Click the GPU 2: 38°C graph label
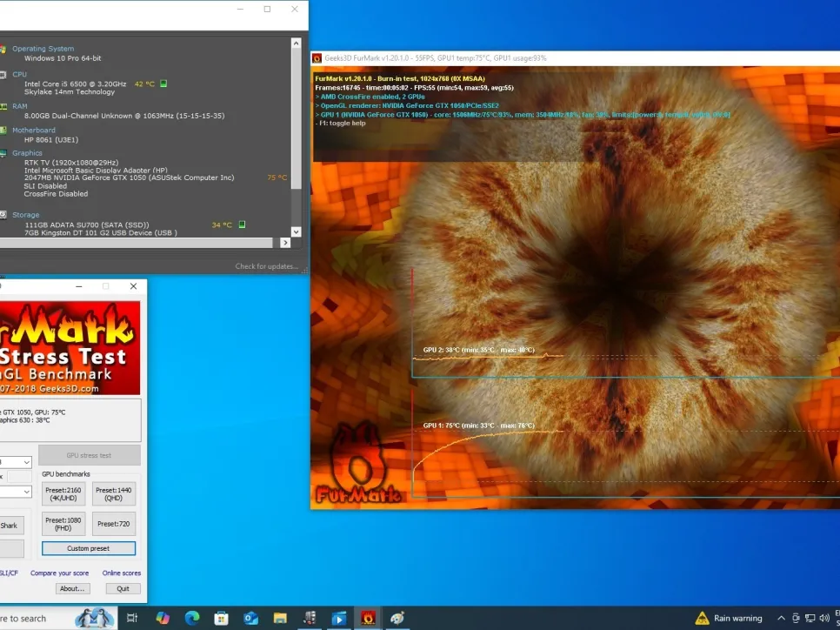Screen dimensions: 840x630 tap(478, 350)
